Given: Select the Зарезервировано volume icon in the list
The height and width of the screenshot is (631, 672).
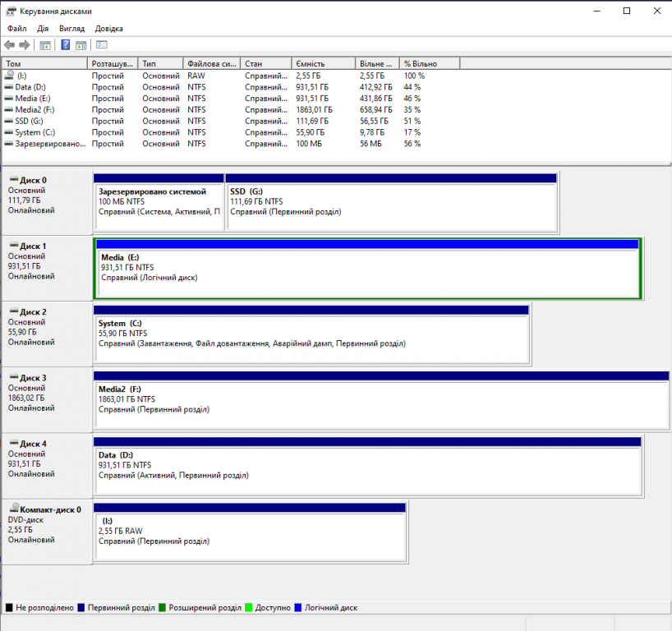Looking at the screenshot, I should (8, 144).
